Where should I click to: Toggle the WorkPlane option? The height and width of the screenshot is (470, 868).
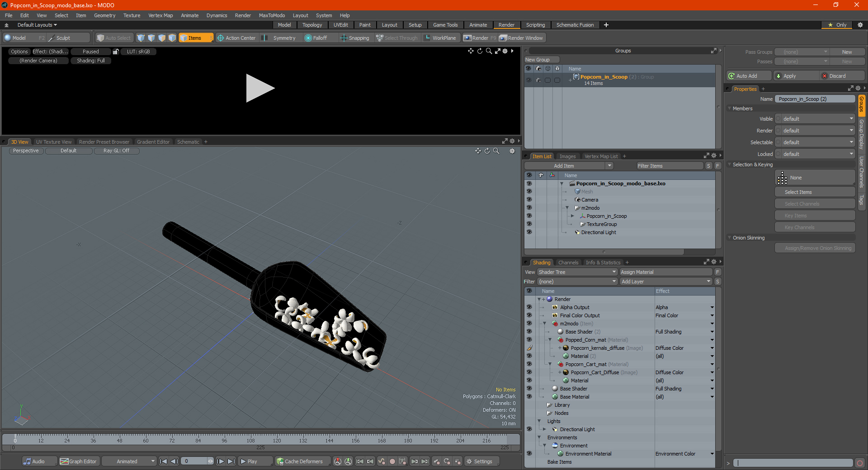[440, 38]
